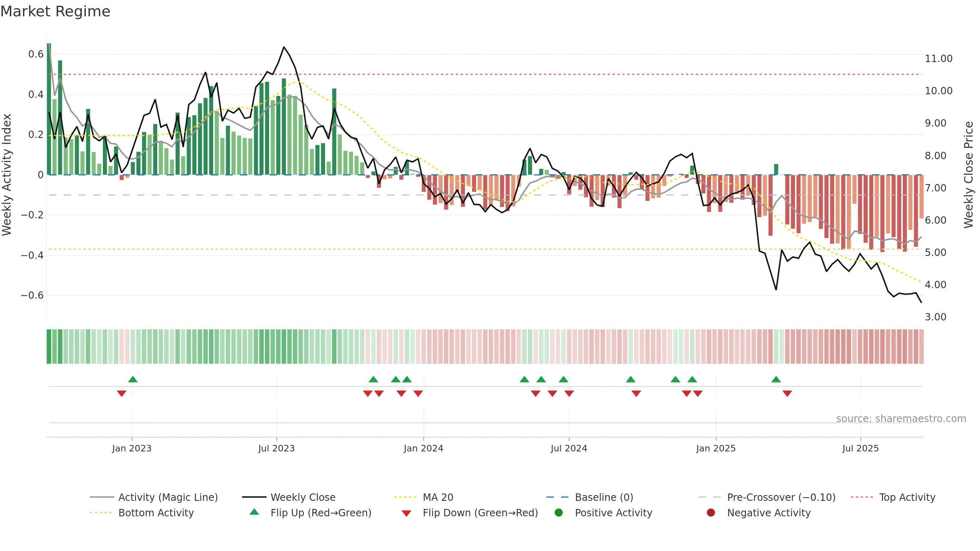The width and height of the screenshot is (980, 551).
Task: Toggle Pre-Crossover (−0.10) legend entry
Action: 767,497
